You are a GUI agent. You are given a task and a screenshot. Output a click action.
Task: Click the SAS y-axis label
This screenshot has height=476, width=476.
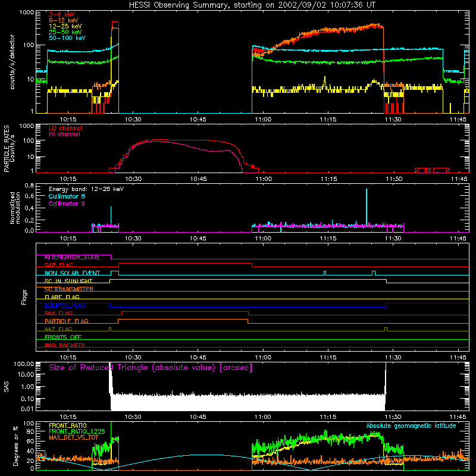pyautogui.click(x=6, y=387)
